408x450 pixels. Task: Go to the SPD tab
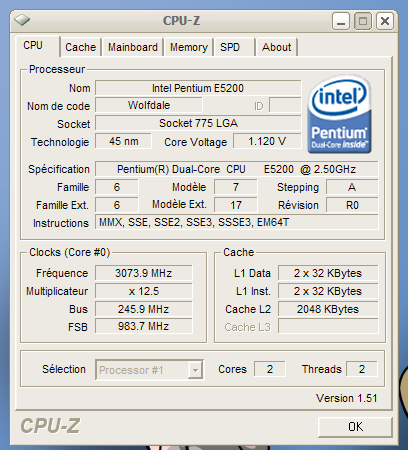pyautogui.click(x=235, y=47)
